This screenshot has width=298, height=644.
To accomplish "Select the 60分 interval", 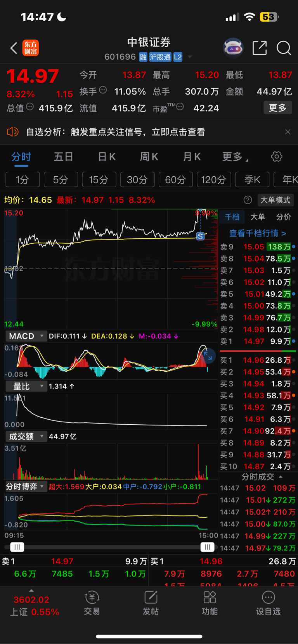I will coord(175,180).
